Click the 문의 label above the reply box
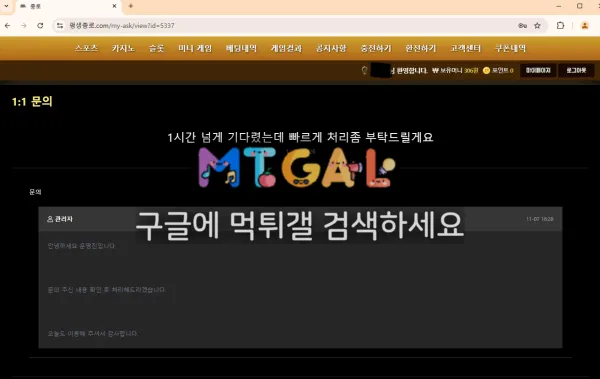Image resolution: width=600 pixels, height=379 pixels. coord(35,192)
